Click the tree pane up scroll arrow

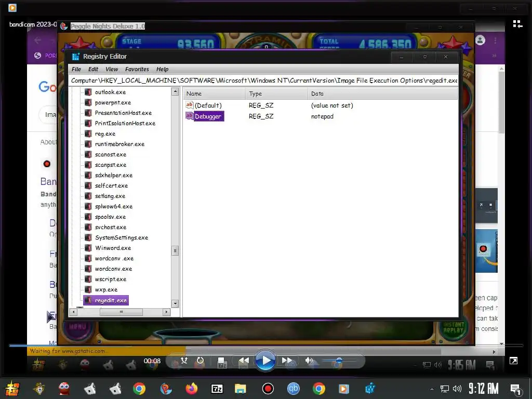pyautogui.click(x=175, y=91)
